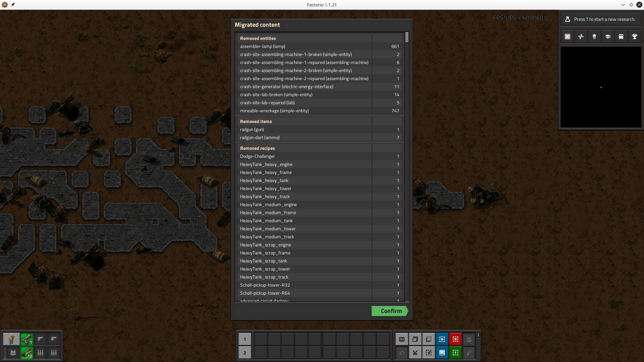This screenshot has width=644, height=362.
Task: Select the firearm magazine ammo slot
Action: [27, 353]
